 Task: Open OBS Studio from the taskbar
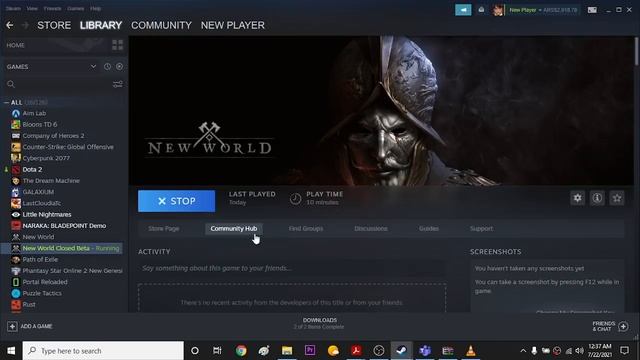[379, 351]
